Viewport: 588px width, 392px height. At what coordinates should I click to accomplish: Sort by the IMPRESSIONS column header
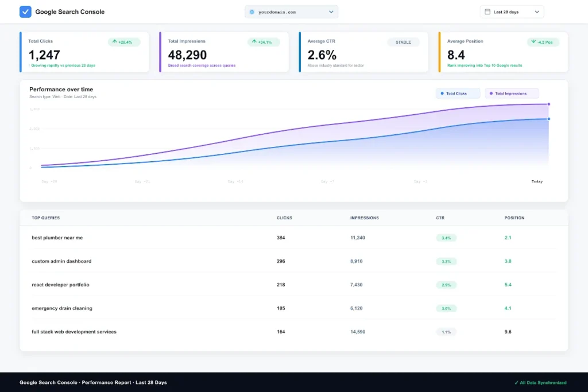[x=365, y=218]
